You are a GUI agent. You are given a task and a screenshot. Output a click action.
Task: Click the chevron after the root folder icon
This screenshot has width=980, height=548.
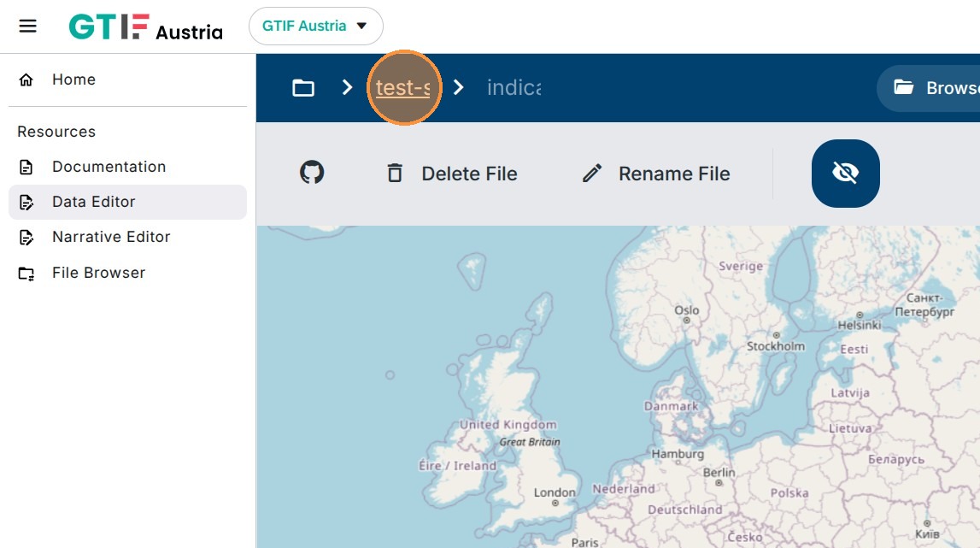[x=347, y=87]
